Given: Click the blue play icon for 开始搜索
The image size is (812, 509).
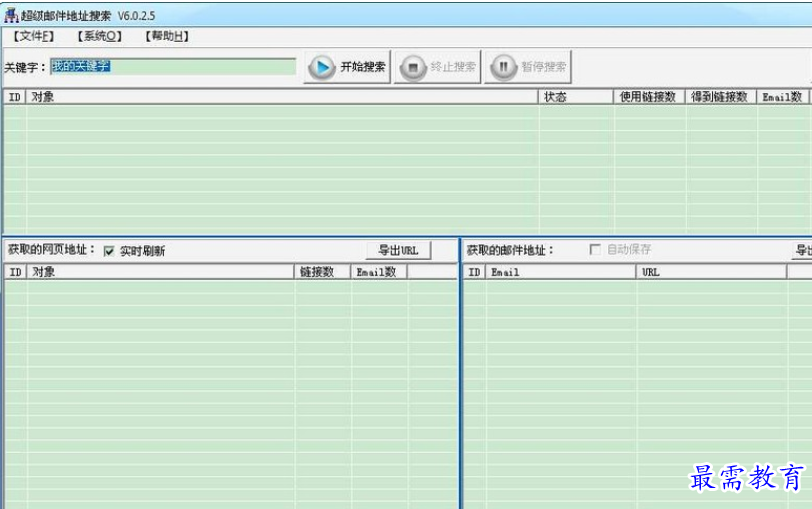Looking at the screenshot, I should [322, 67].
